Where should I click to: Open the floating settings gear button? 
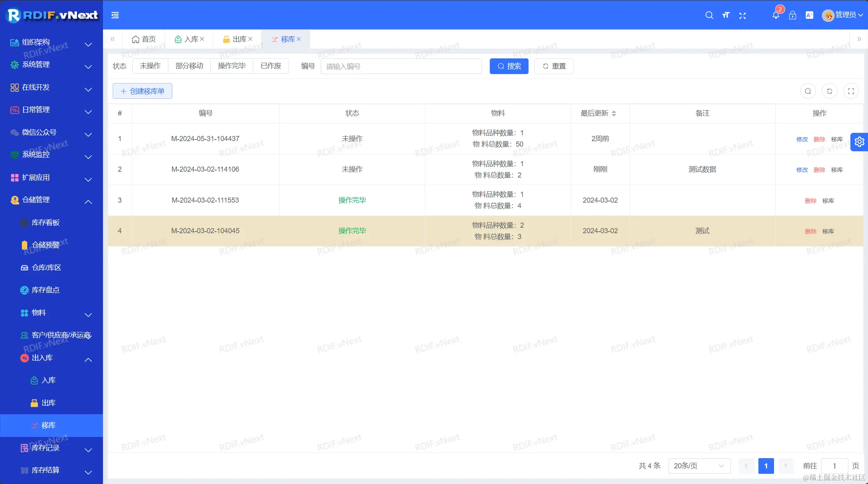click(x=859, y=142)
